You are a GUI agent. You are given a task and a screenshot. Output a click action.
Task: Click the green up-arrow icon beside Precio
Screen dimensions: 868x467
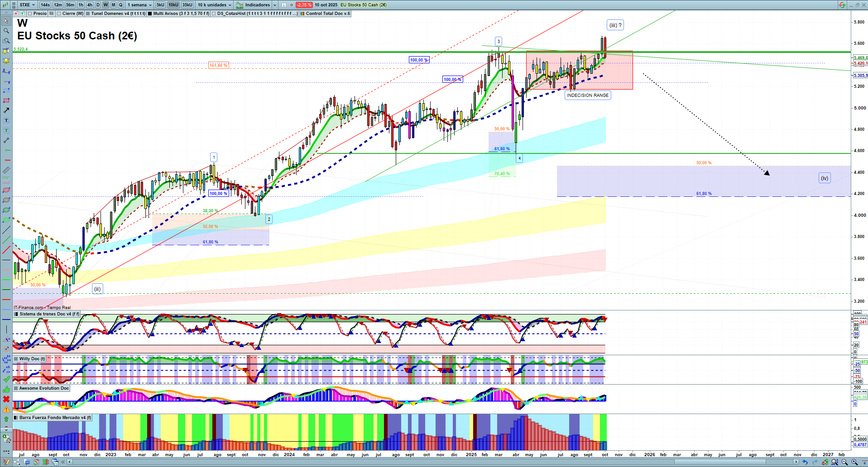coord(22,14)
